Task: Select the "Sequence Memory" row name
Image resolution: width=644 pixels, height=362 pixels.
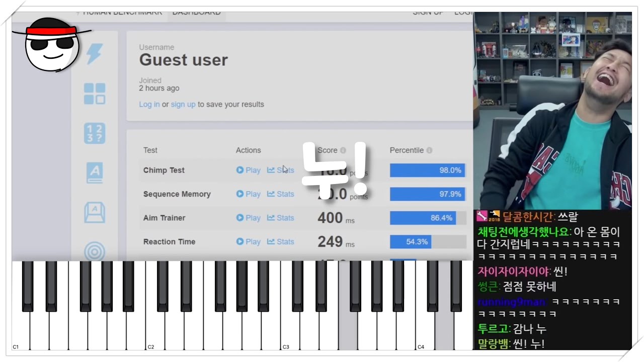Action: pyautogui.click(x=177, y=194)
